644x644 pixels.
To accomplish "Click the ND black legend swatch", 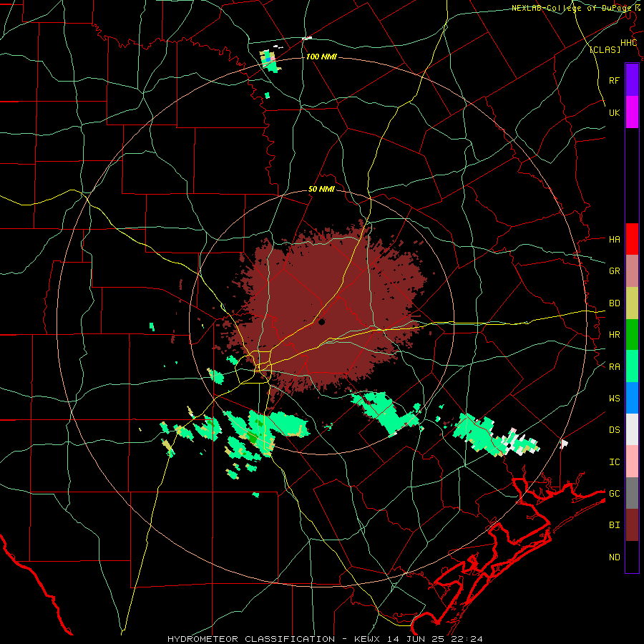I will click(632, 557).
